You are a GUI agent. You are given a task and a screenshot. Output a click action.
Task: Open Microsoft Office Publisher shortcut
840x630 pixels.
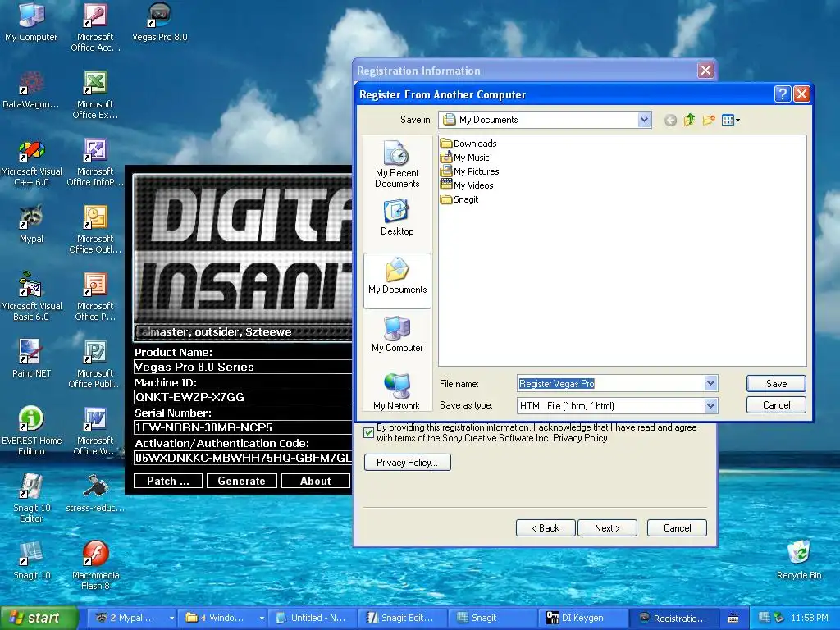(95, 363)
